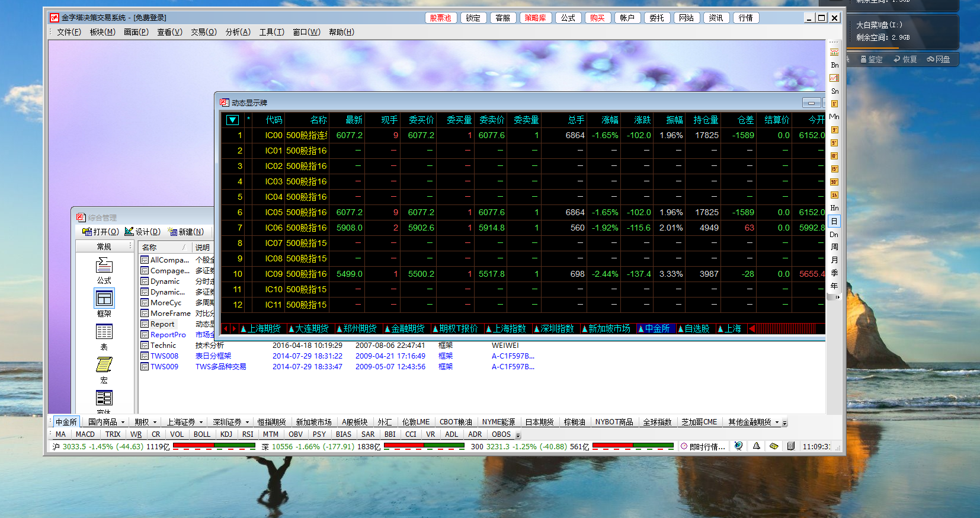Toggle the MACD indicator button
This screenshot has width=980, height=518.
85,434
